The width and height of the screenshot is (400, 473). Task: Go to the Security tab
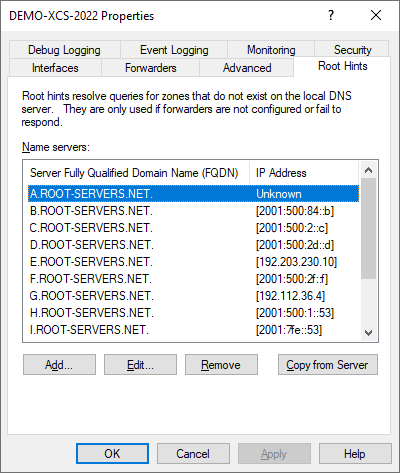(x=352, y=50)
